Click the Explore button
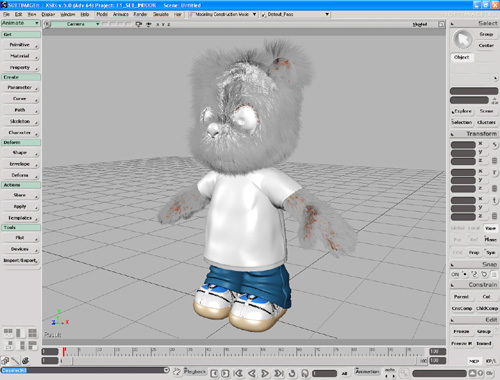Screen dimensions: 500x380 462,111
